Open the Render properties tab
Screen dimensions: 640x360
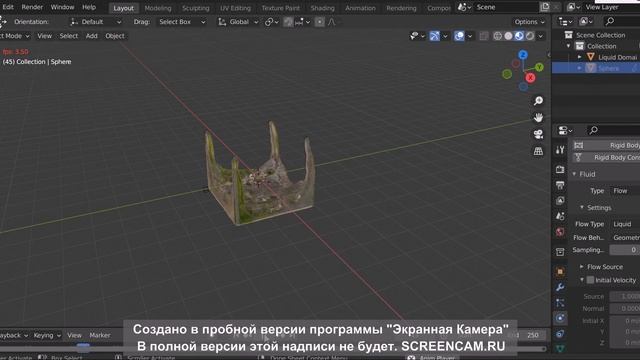click(x=560, y=169)
